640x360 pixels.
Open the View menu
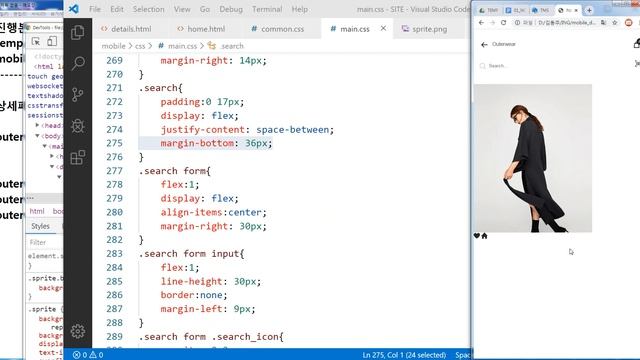[182, 9]
